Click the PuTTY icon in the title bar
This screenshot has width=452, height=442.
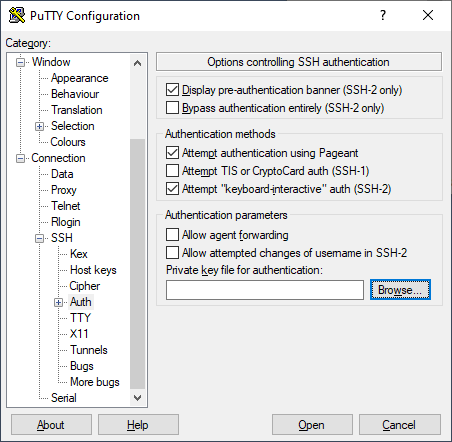tap(17, 15)
